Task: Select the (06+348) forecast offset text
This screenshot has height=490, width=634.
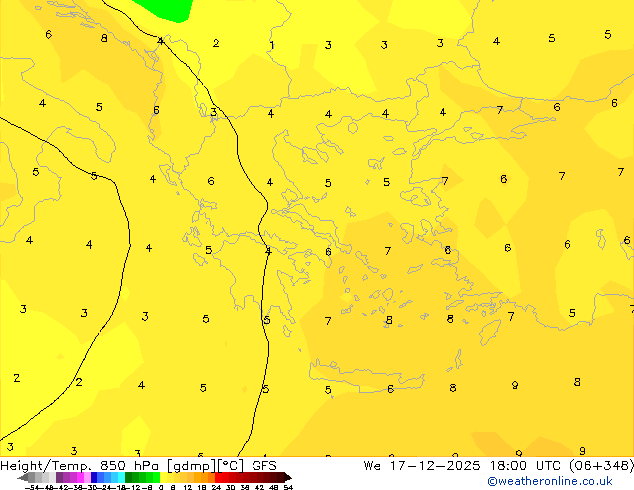Action: tap(602, 466)
